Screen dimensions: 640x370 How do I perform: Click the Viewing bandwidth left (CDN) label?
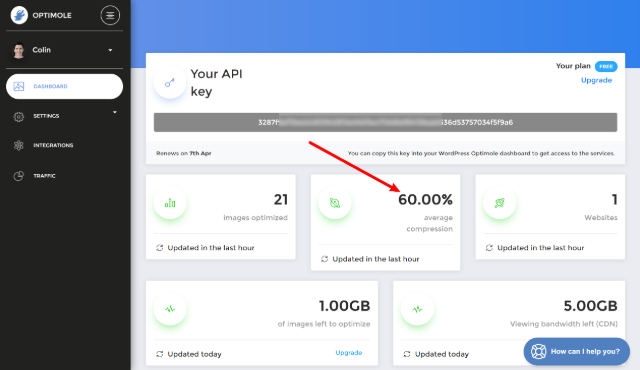[x=564, y=324]
